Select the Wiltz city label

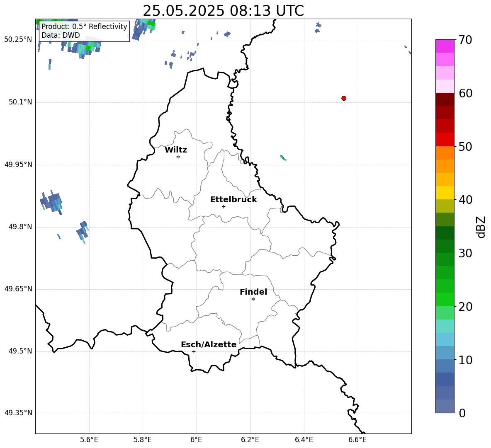pos(176,150)
